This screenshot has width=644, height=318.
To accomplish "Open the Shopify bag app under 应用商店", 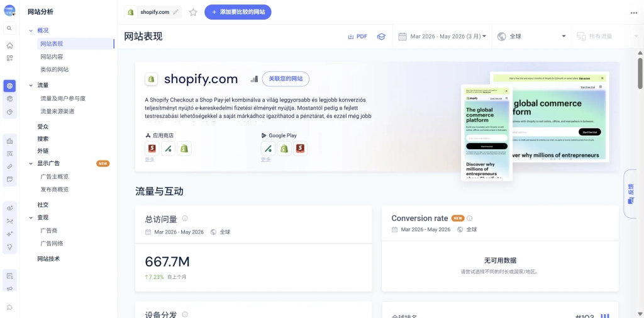I will (x=184, y=149).
